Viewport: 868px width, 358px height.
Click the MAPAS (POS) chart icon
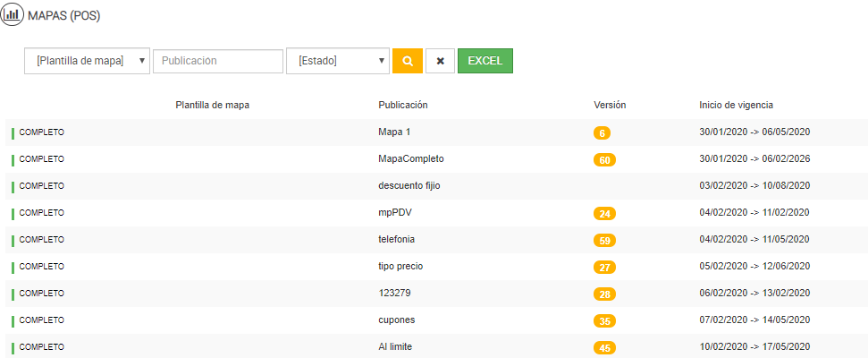click(x=13, y=15)
